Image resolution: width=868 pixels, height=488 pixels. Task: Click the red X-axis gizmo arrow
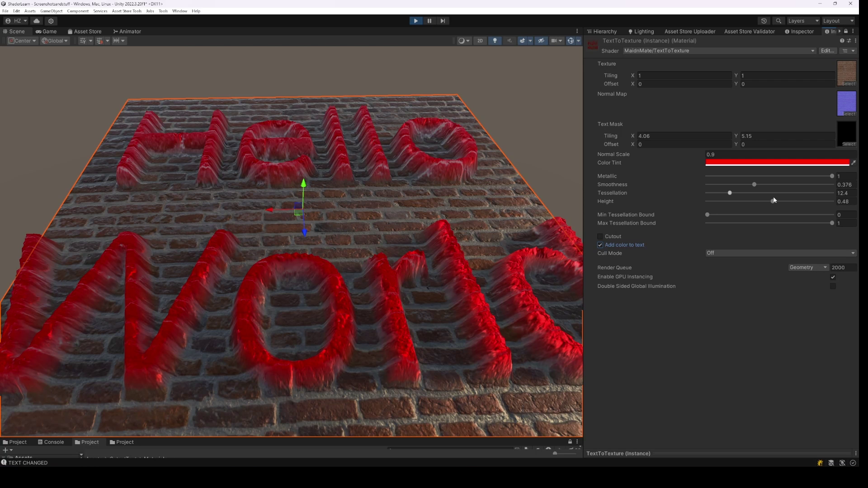click(270, 210)
